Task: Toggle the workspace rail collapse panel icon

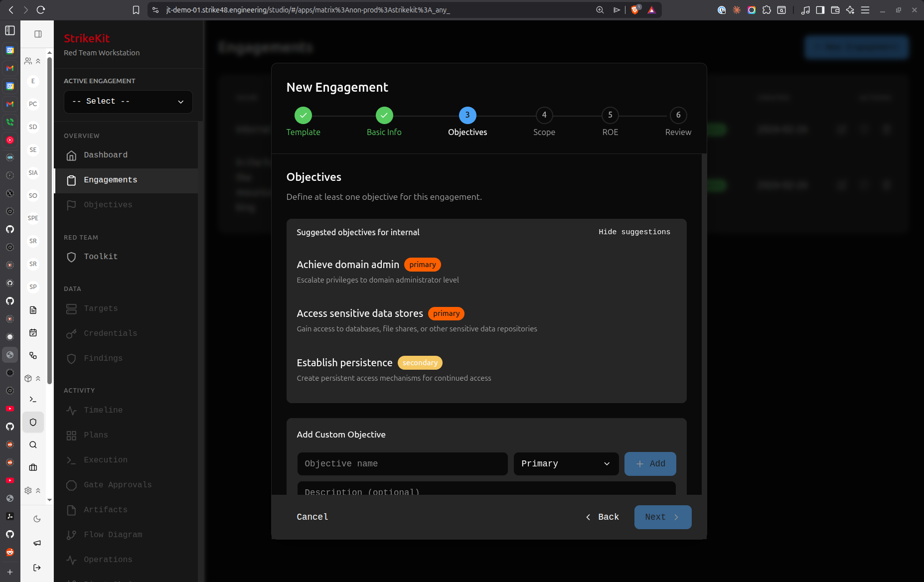Action: coord(38,34)
